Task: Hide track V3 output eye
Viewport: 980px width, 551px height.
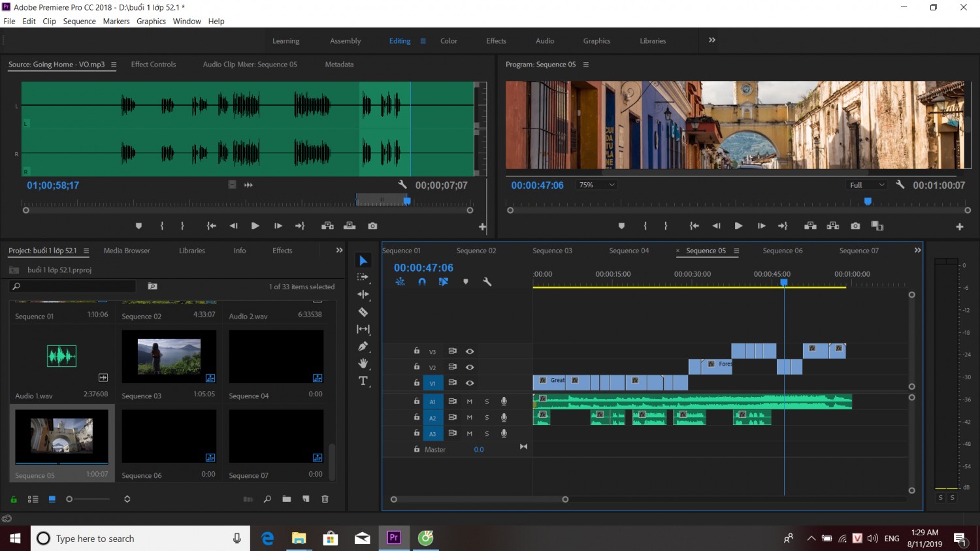Action: (x=470, y=351)
